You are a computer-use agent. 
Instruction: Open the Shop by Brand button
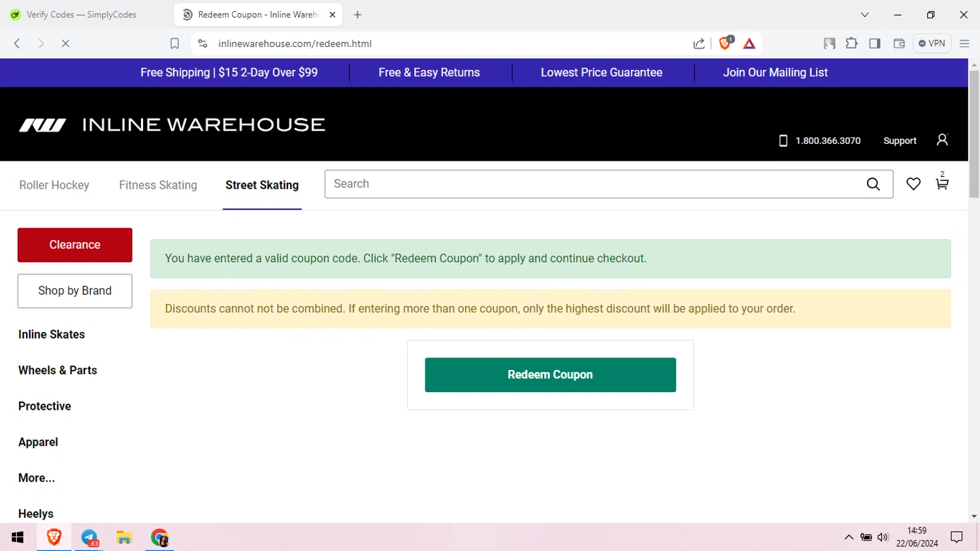click(x=74, y=291)
